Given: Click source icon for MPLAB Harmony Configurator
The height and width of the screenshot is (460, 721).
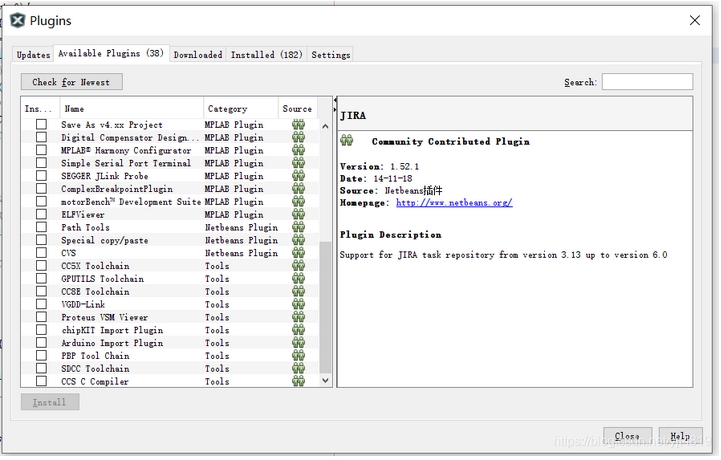Looking at the screenshot, I should click(298, 150).
